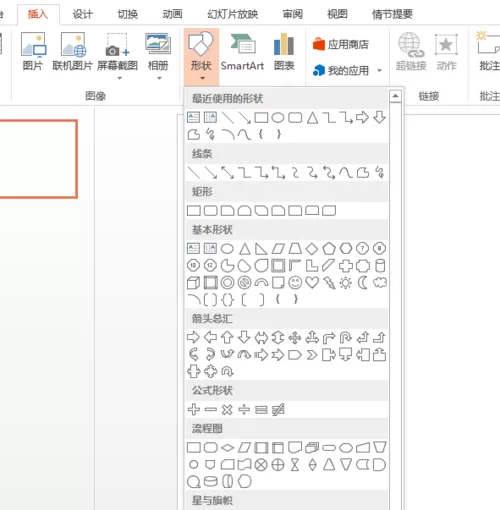Select multiply sign in 公式形状
Viewport: 500px width, 510px height.
[228, 409]
